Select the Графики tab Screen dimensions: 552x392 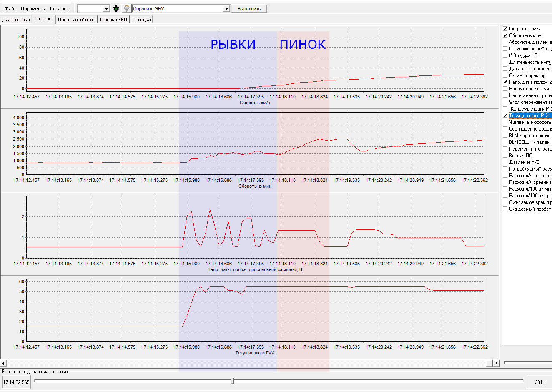click(44, 19)
